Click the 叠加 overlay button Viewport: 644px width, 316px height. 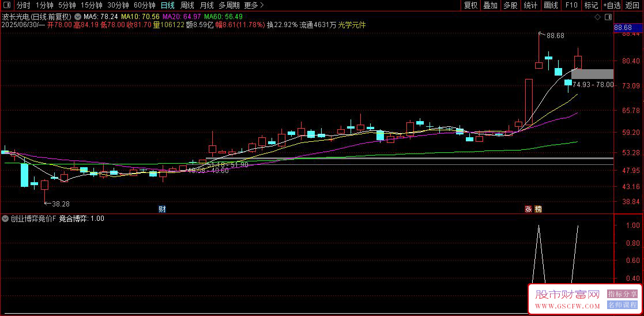(x=491, y=5)
